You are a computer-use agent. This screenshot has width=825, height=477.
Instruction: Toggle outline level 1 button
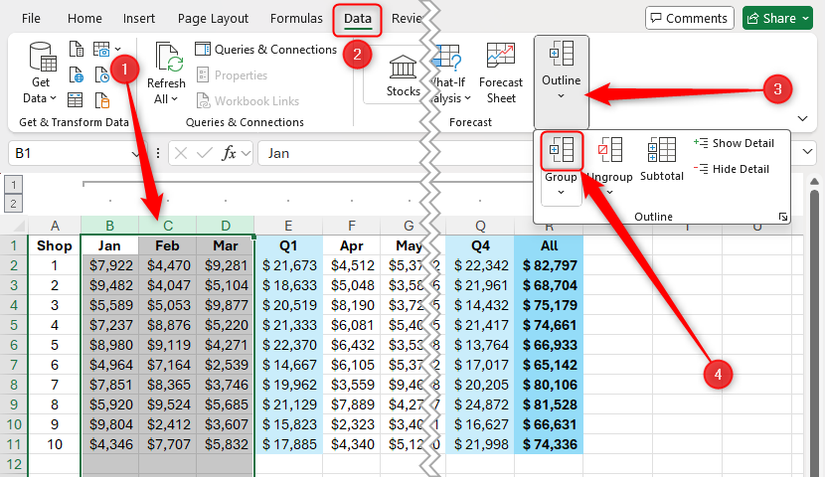pos(14,185)
